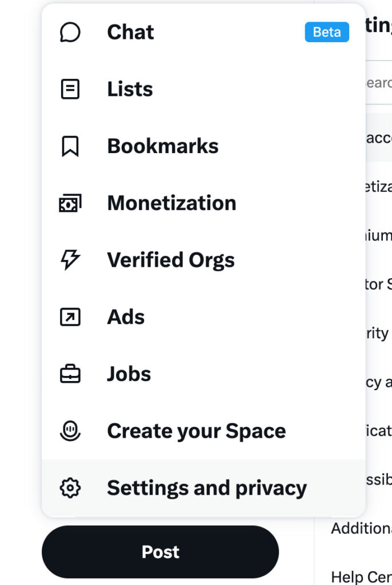Click the Chat speech bubble icon
This screenshot has width=392, height=585.
click(70, 32)
